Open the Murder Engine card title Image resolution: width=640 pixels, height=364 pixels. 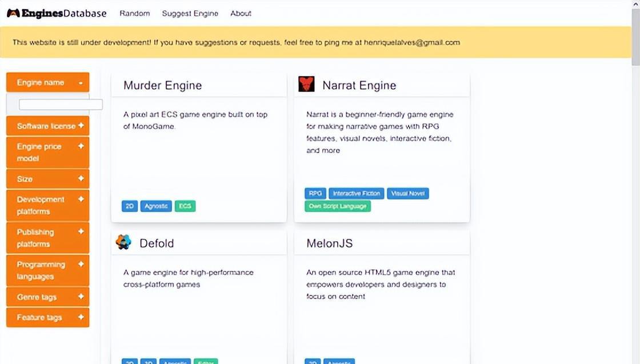tap(162, 85)
